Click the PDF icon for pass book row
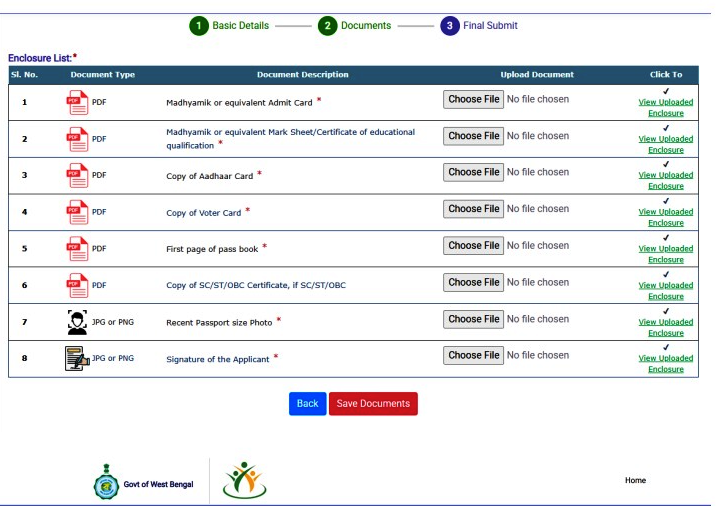The height and width of the screenshot is (506, 717). coord(77,248)
